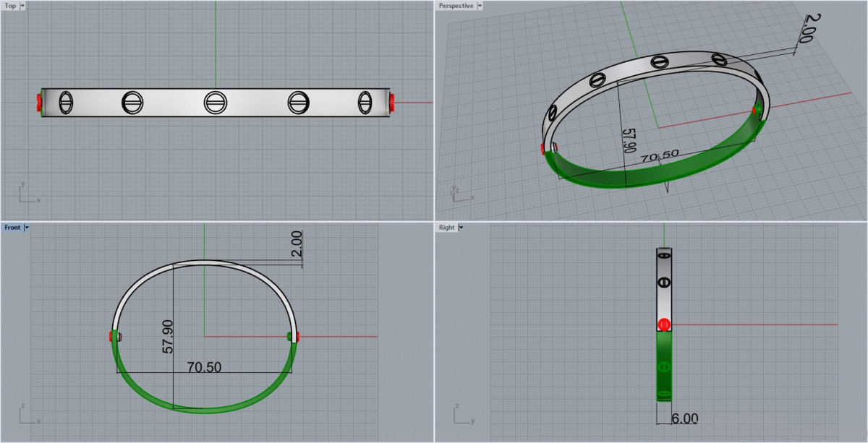Click the world axes icon in Right viewport
This screenshot has width=868, height=443.
point(463,416)
